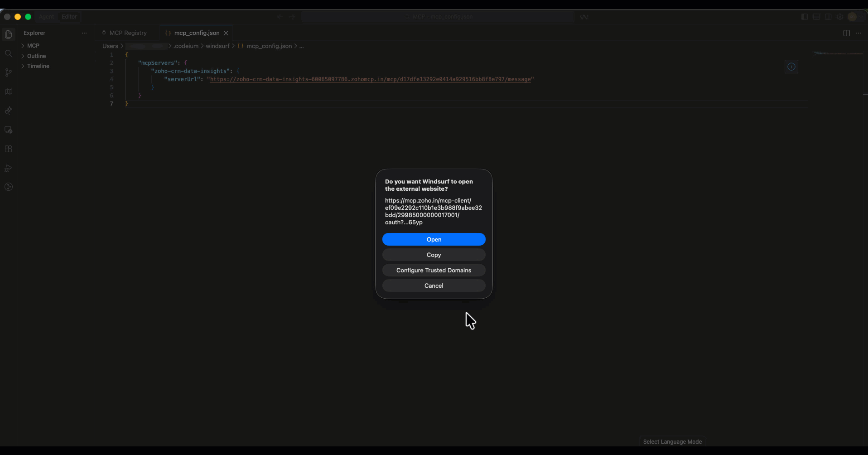This screenshot has width=868, height=455.
Task: Open the serverUrl zohomcp link in editor
Action: pyautogui.click(x=370, y=79)
